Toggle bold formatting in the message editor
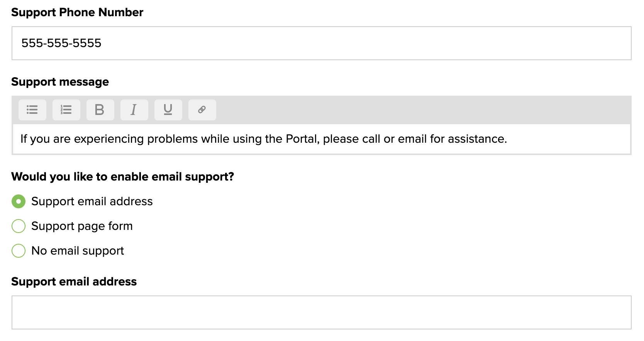Image resolution: width=644 pixels, height=341 pixels. coord(100,110)
